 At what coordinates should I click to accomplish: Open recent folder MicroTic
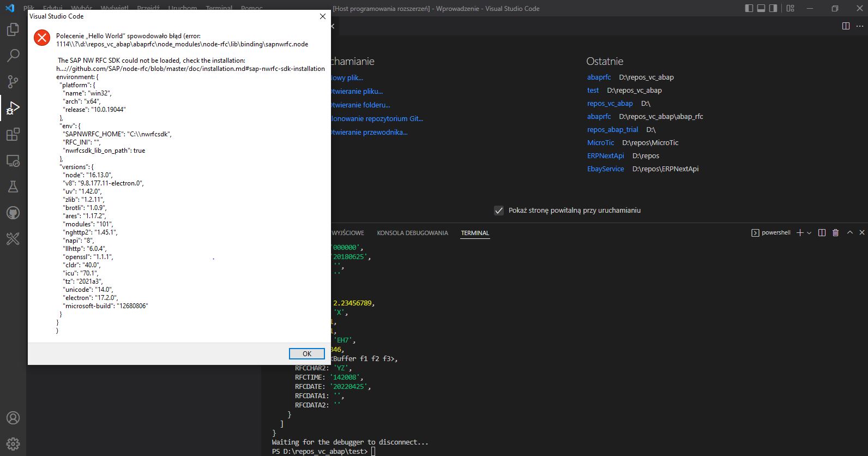(600, 143)
